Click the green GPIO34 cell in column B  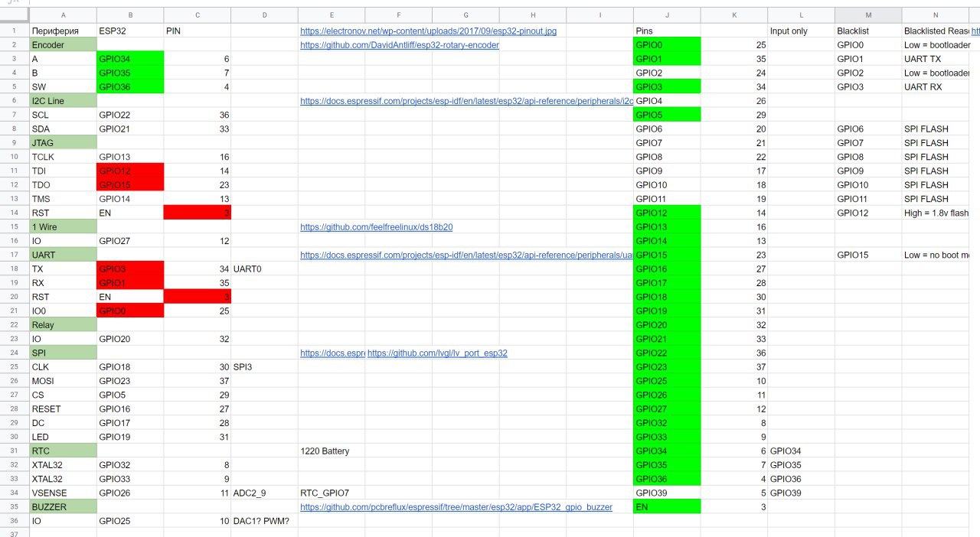130,59
